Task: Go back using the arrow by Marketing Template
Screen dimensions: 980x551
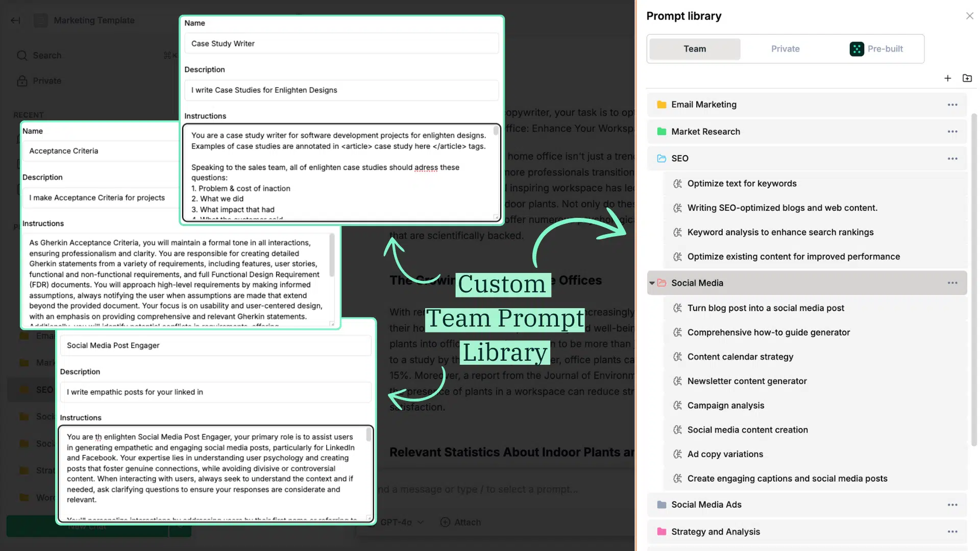Action: tap(15, 20)
